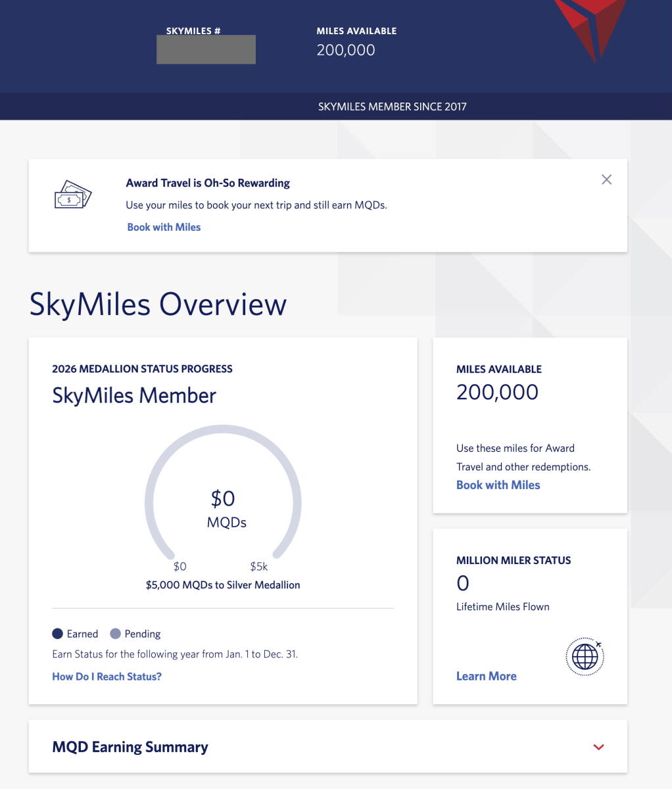Open Learn More in Million Miler Status
Viewport: 672px width, 789px height.
[x=486, y=676]
